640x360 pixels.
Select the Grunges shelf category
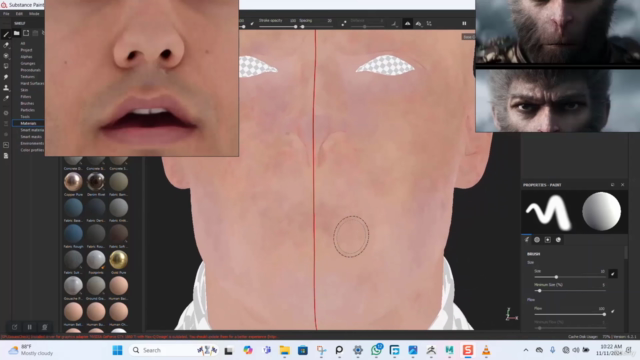(28, 63)
